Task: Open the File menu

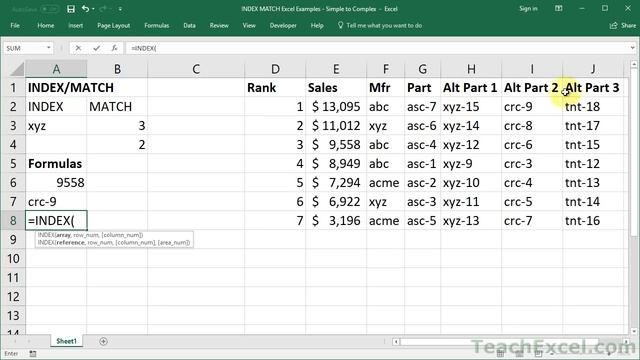Action: click(15, 25)
